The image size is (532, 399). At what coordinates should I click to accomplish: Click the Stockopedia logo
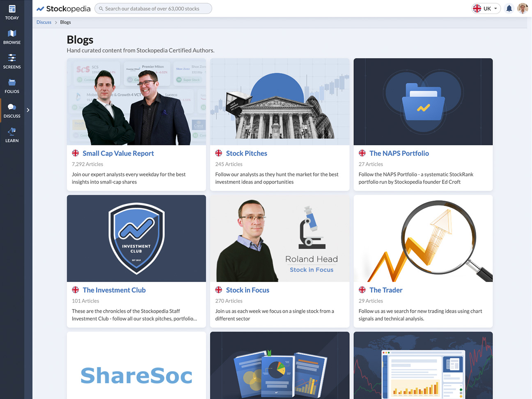point(64,9)
